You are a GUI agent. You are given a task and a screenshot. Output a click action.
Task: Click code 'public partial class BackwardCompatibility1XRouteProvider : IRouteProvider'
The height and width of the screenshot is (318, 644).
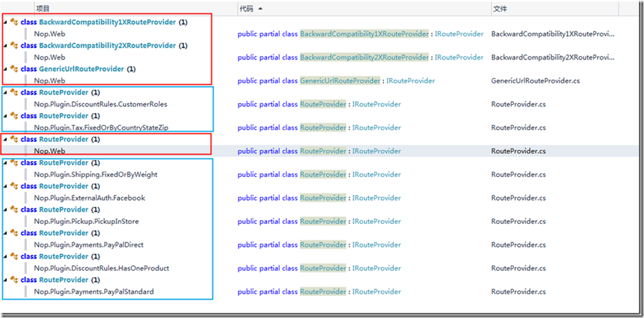pyautogui.click(x=361, y=34)
